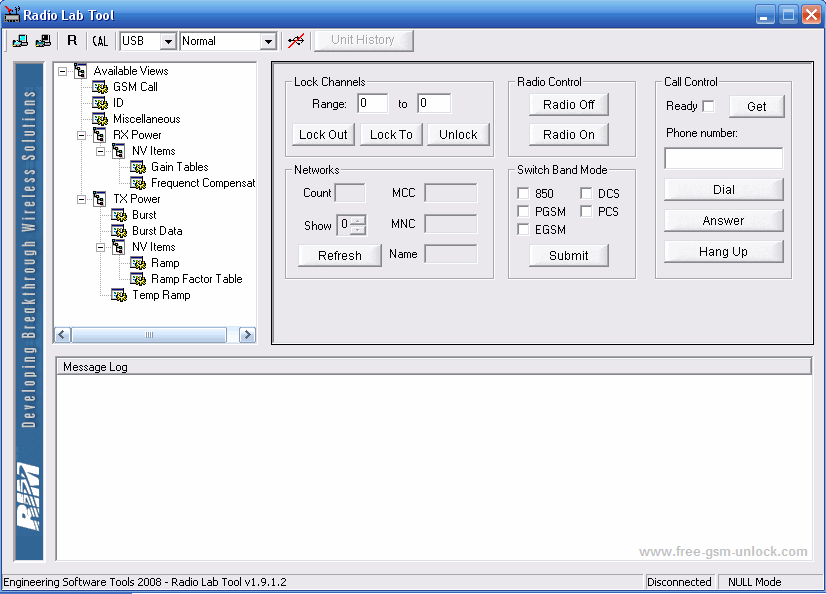
Task: Collapse NV Items under RX Power
Action: coord(100,151)
